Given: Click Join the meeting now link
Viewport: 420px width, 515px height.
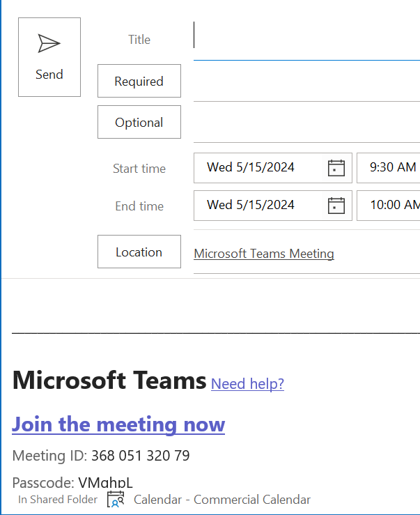Looking at the screenshot, I should pos(118,424).
